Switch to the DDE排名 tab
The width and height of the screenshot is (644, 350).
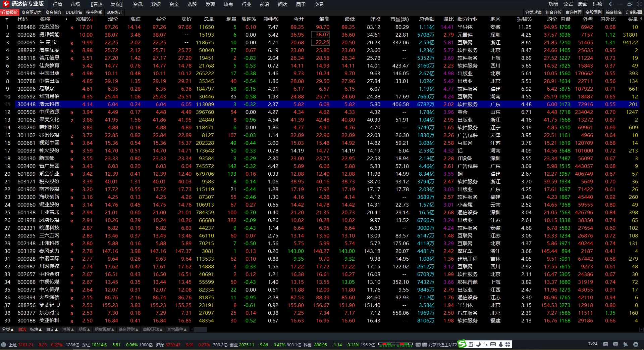pyautogui.click(x=74, y=12)
